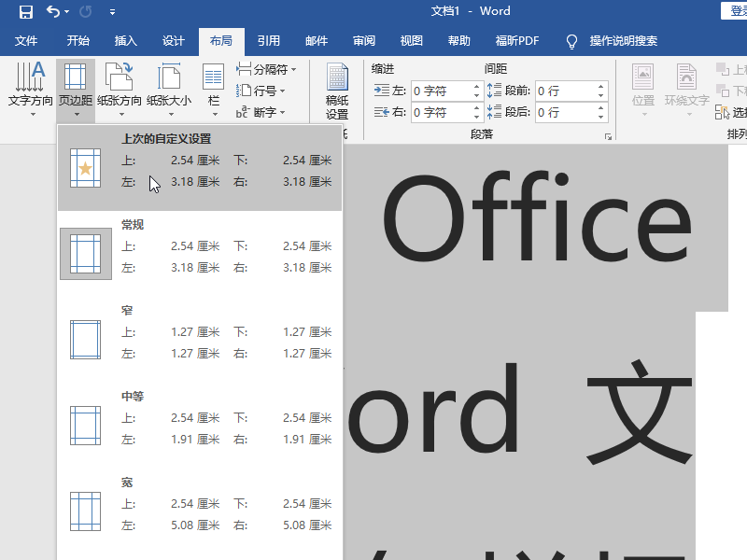Click the 段后 spacing after icon
This screenshot has height=560, width=747.
click(495, 112)
